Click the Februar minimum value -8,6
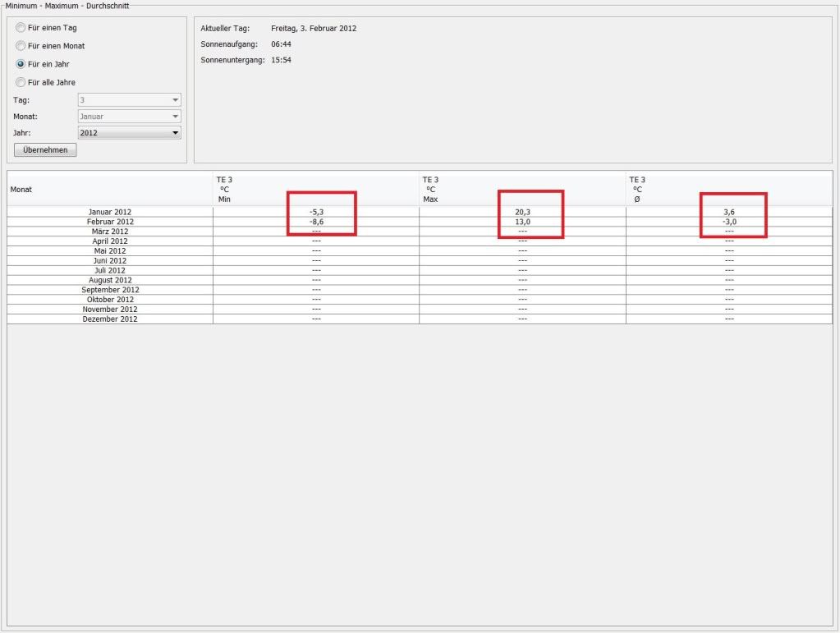Viewport: 840px width, 633px height. tap(316, 222)
